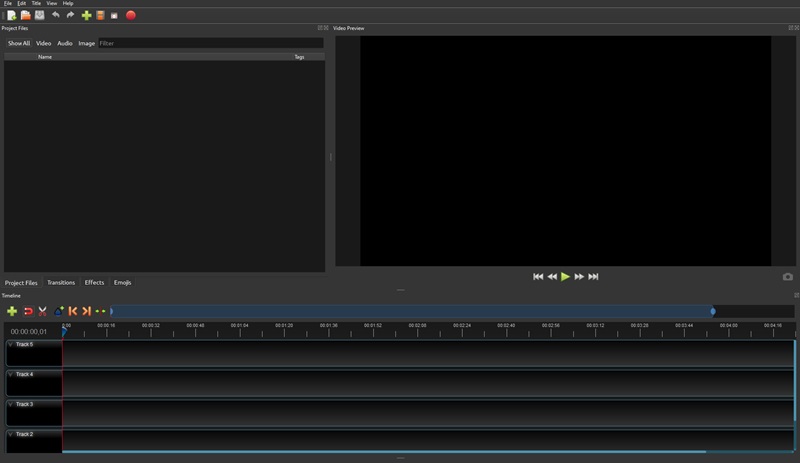The width and height of the screenshot is (800, 463).
Task: Play the video preview
Action: (x=565, y=277)
